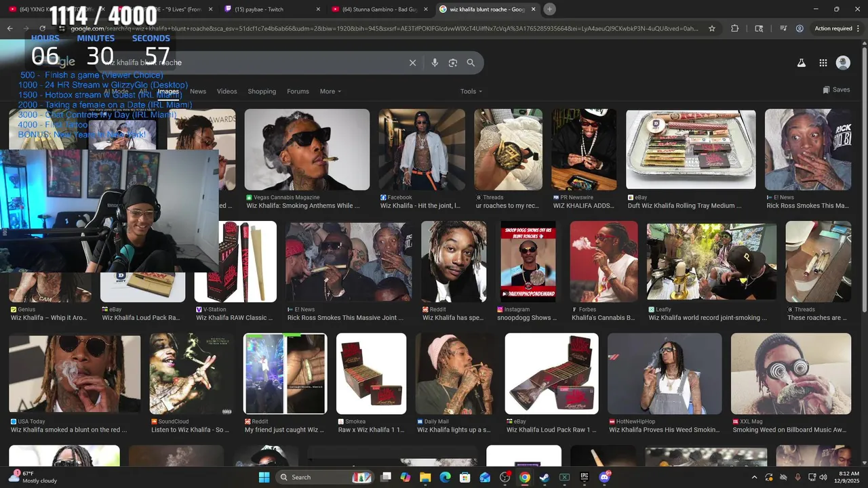This screenshot has width=868, height=488.
Task: Open Steam from the taskbar
Action: pyautogui.click(x=545, y=477)
